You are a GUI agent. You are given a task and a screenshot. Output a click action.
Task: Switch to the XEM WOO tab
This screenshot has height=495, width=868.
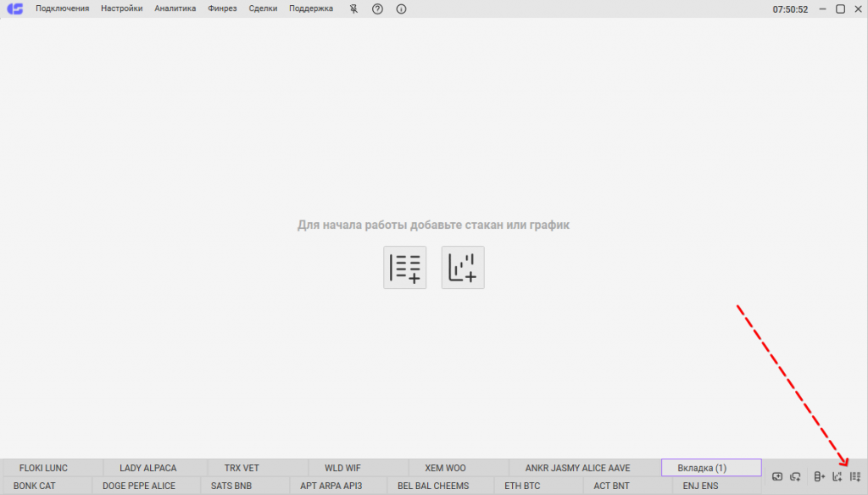tap(459, 468)
